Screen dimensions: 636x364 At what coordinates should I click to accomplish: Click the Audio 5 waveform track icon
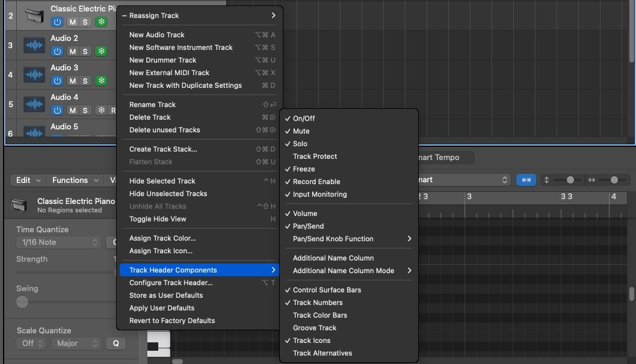(34, 131)
